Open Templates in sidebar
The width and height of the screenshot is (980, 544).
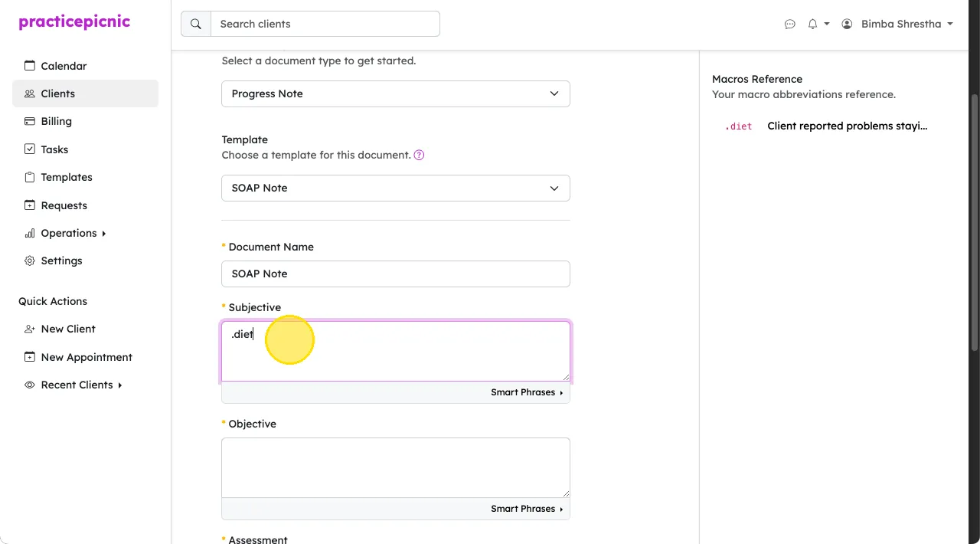pyautogui.click(x=85, y=177)
